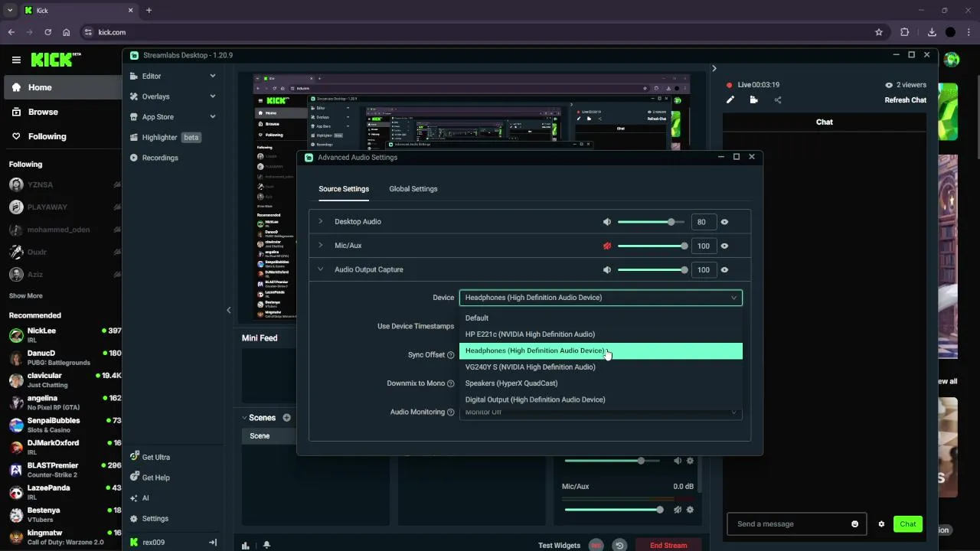980x551 pixels.
Task: Open Recordings in the Streamlabs sidebar
Action: pos(160,158)
